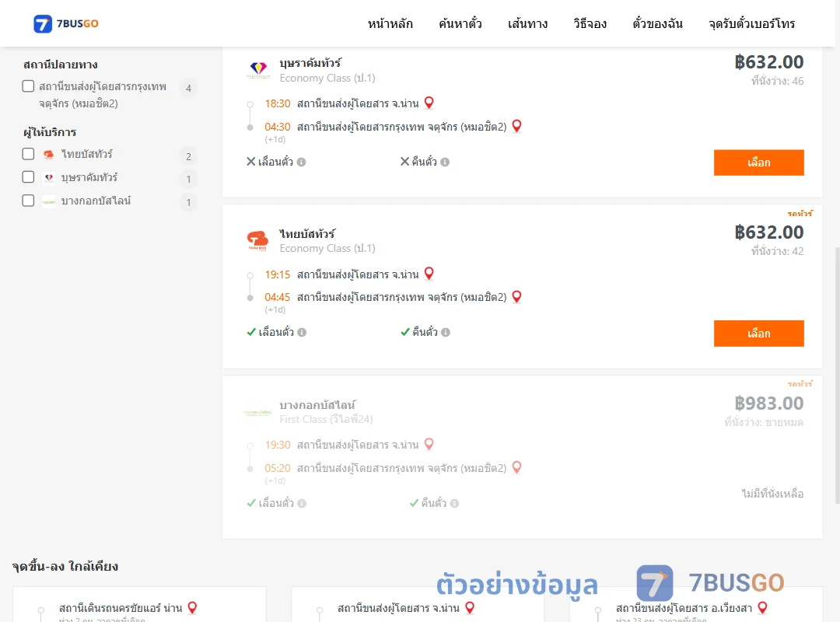Show เลื่อนตั๋ว info icon on บางกอกบัสไลน์ trip
Viewport: 840px width, 622px height.
pos(302,503)
